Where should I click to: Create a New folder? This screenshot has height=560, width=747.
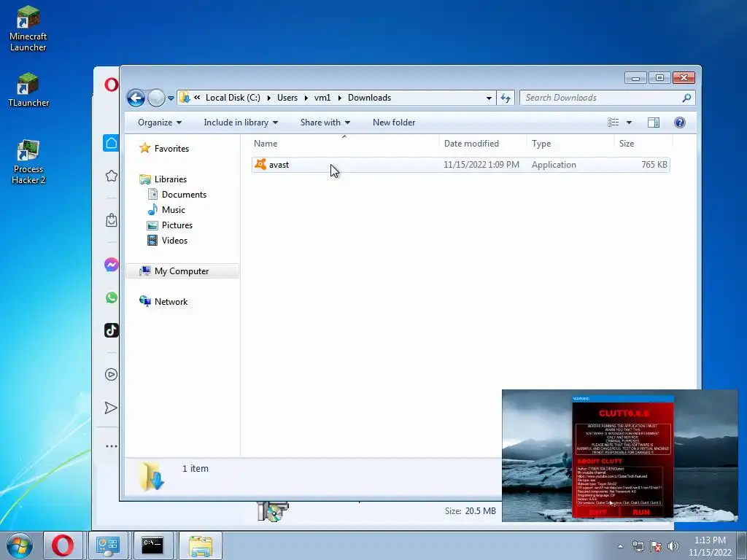point(394,122)
